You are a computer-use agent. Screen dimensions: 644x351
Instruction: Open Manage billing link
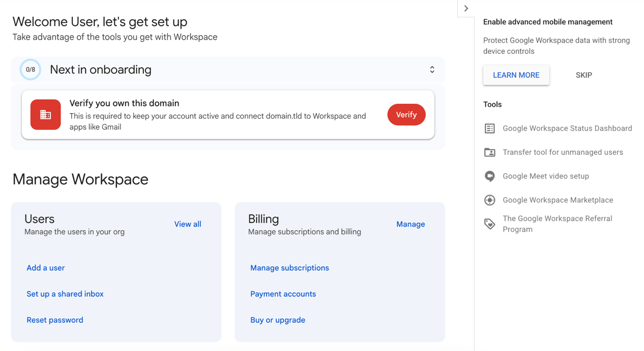pos(411,224)
